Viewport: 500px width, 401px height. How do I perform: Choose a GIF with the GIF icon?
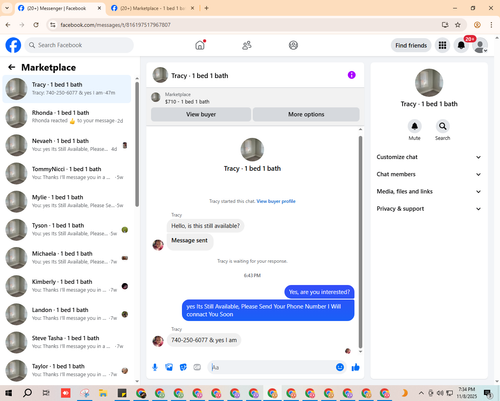tap(197, 367)
